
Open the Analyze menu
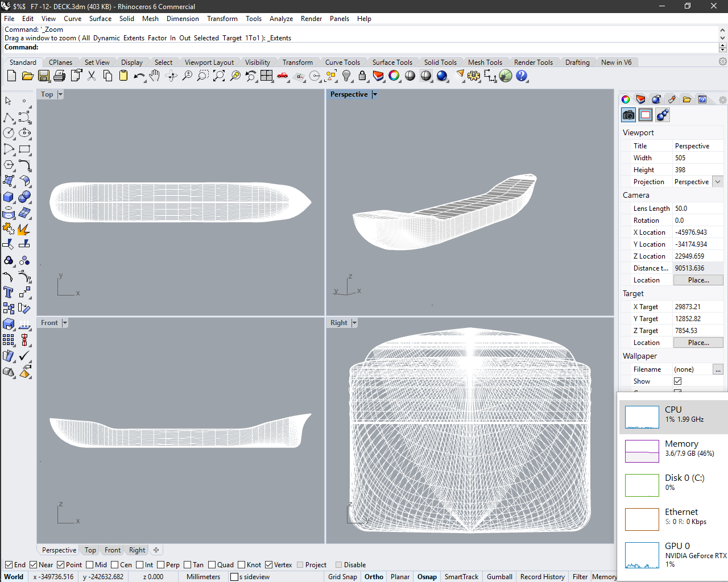281,19
